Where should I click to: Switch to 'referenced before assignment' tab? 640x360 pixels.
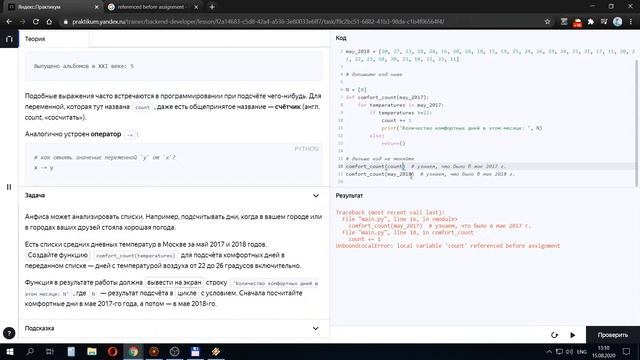151,7
